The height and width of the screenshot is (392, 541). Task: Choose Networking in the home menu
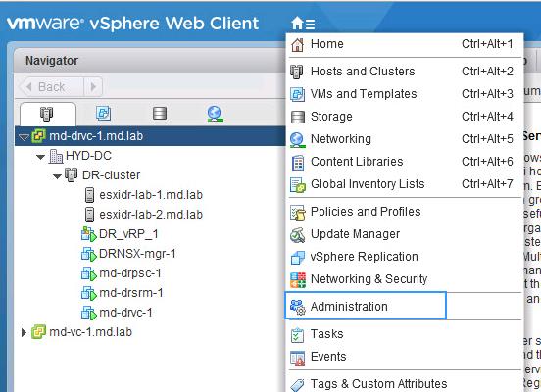point(405,139)
